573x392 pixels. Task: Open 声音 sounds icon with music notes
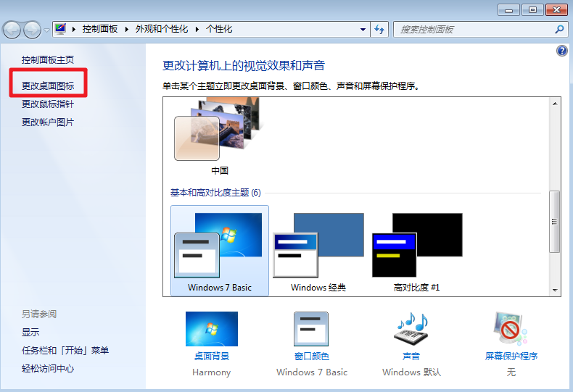tap(411, 329)
